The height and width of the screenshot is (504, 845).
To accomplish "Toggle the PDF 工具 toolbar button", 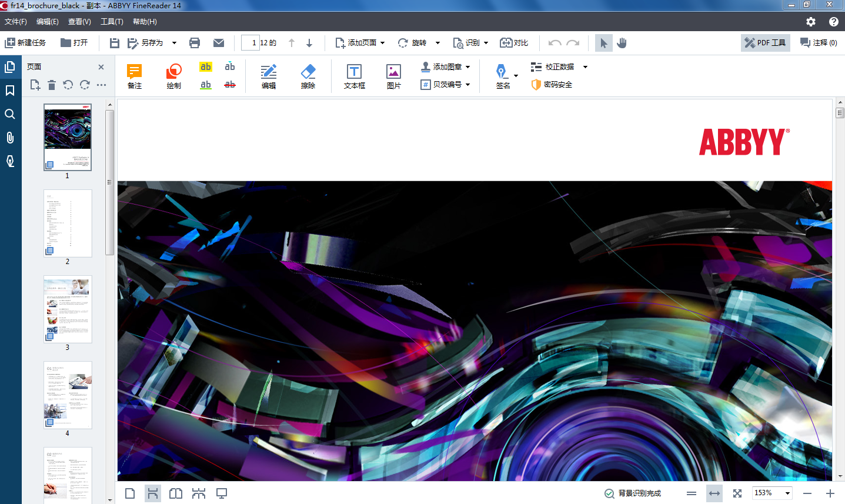I will (765, 43).
